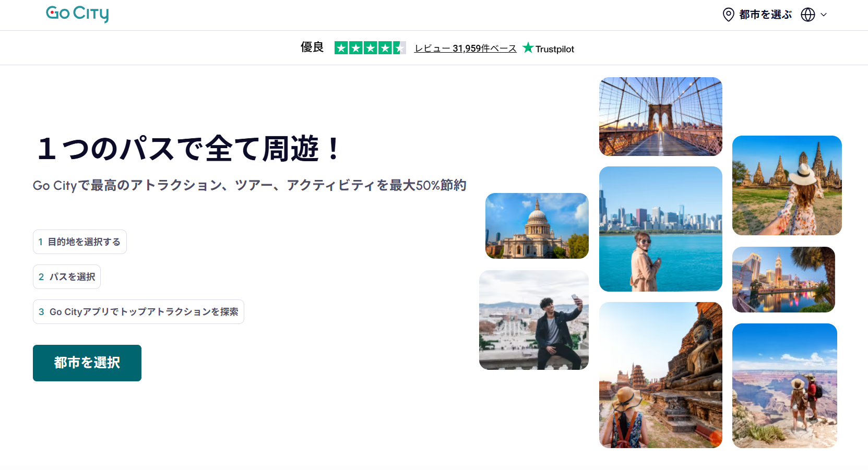
Task: Click the Go City logo
Action: pos(77,14)
